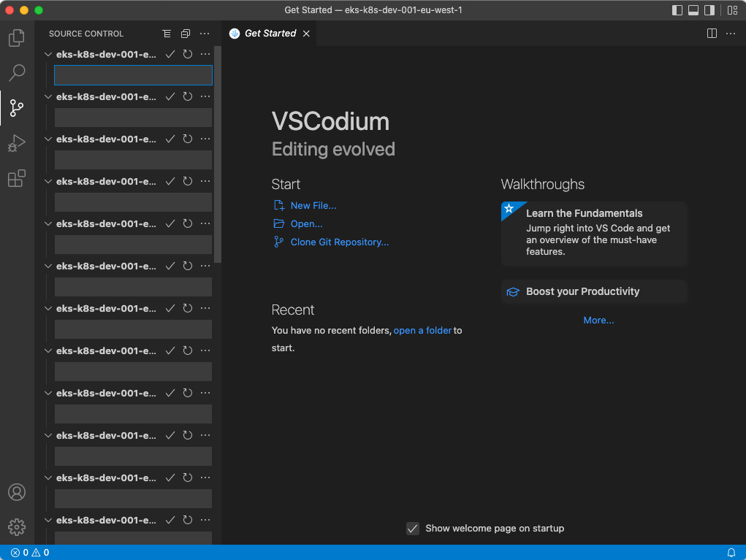Open the Explorer view icon
Image resolution: width=746 pixels, height=560 pixels.
pos(16,38)
